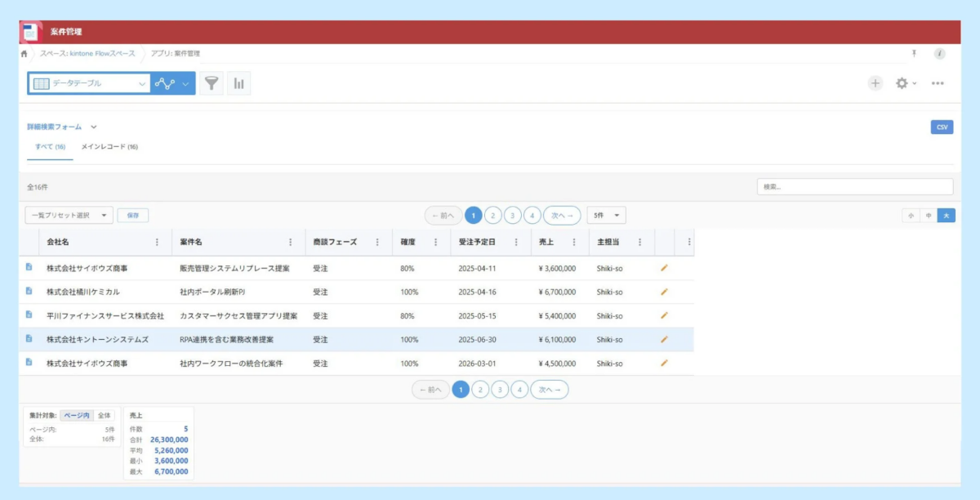The width and height of the screenshot is (980, 500).
Task: Sort by 会社名 column header
Action: pos(58,242)
